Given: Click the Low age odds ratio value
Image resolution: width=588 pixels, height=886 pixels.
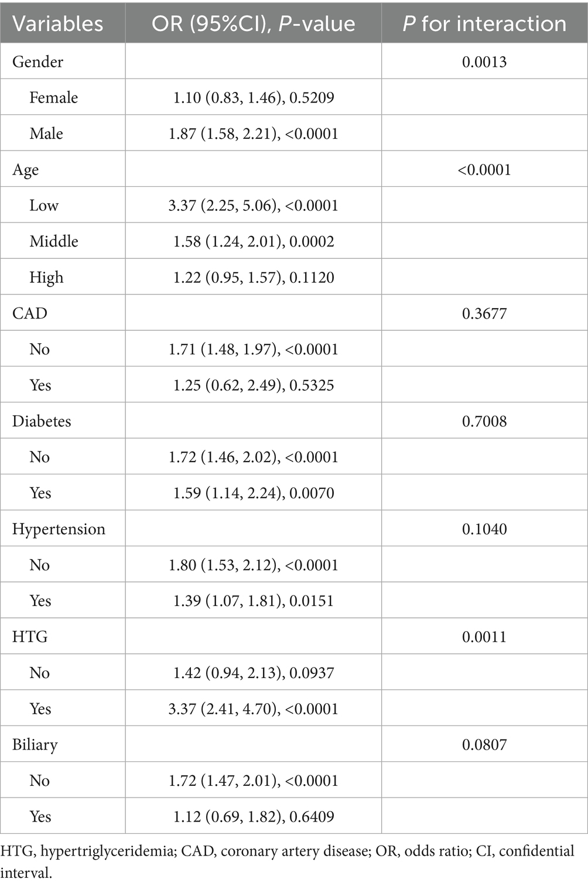Looking at the screenshot, I should 253,206.
